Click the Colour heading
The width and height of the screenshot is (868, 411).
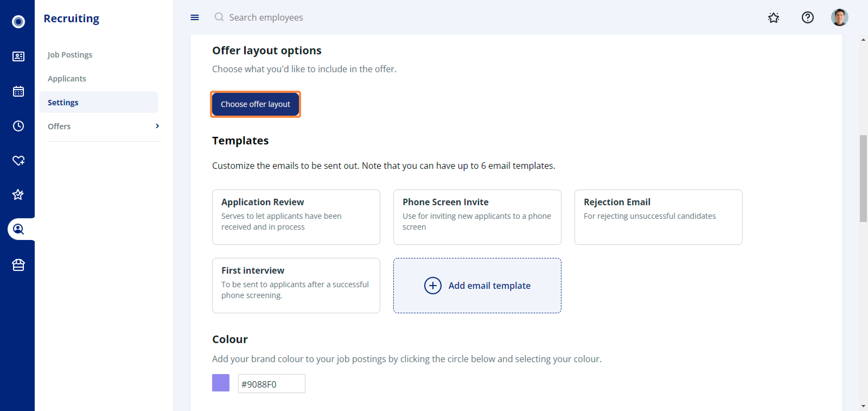tap(230, 339)
